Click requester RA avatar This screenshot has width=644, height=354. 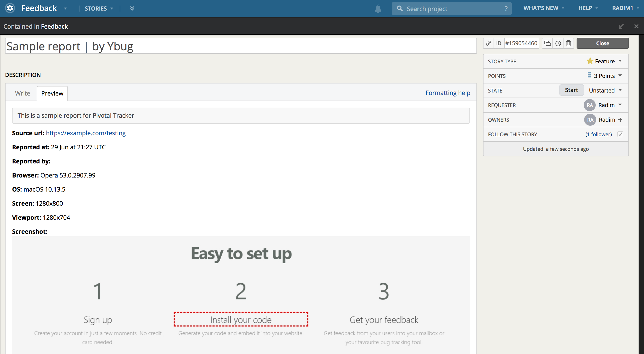[590, 105]
